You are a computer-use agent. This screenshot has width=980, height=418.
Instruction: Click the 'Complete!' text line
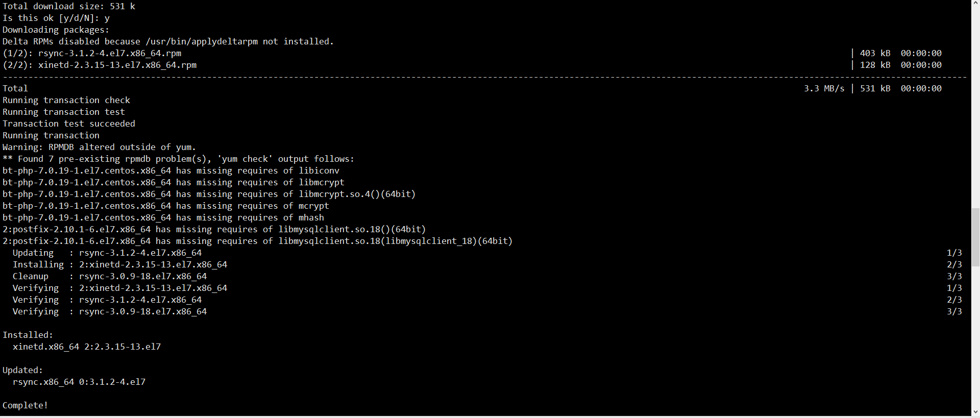[26, 405]
